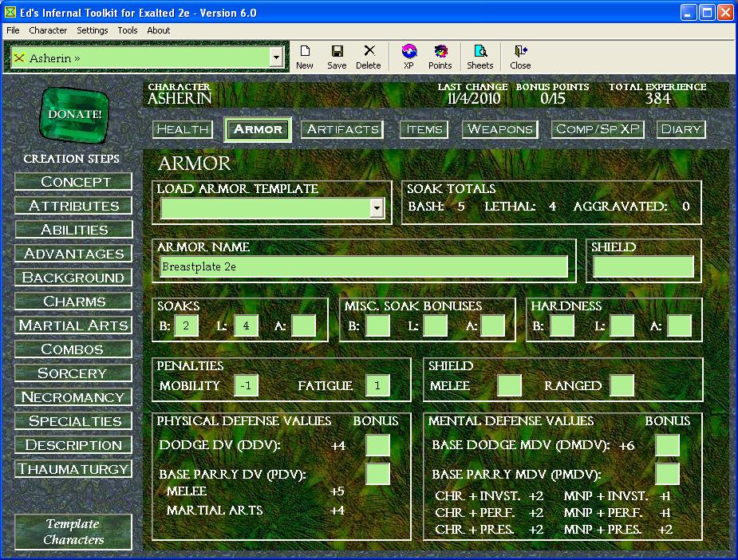Open the Description step
The height and width of the screenshot is (560, 738).
pyautogui.click(x=73, y=445)
